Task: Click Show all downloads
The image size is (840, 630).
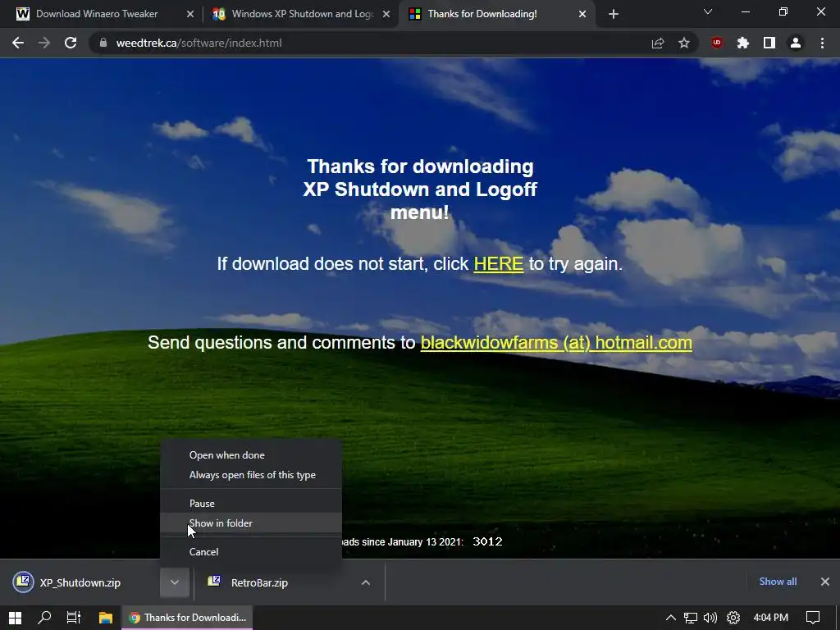Action: (x=778, y=582)
